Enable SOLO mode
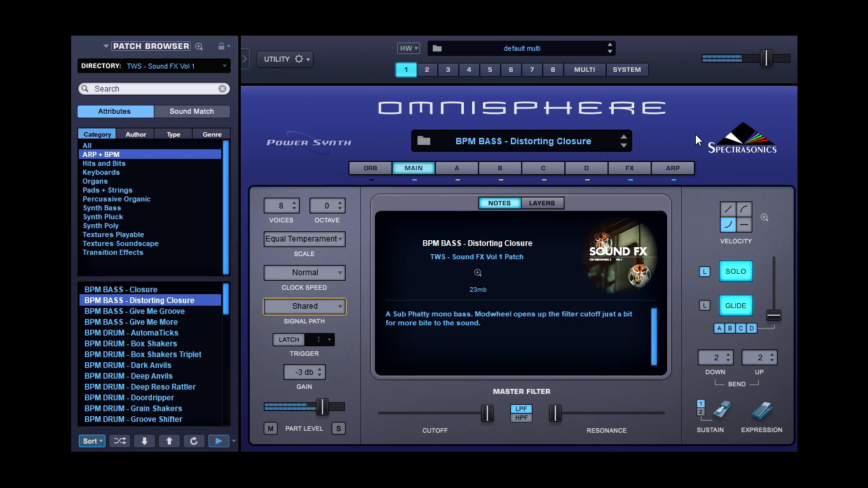The image size is (868, 488). pyautogui.click(x=735, y=271)
